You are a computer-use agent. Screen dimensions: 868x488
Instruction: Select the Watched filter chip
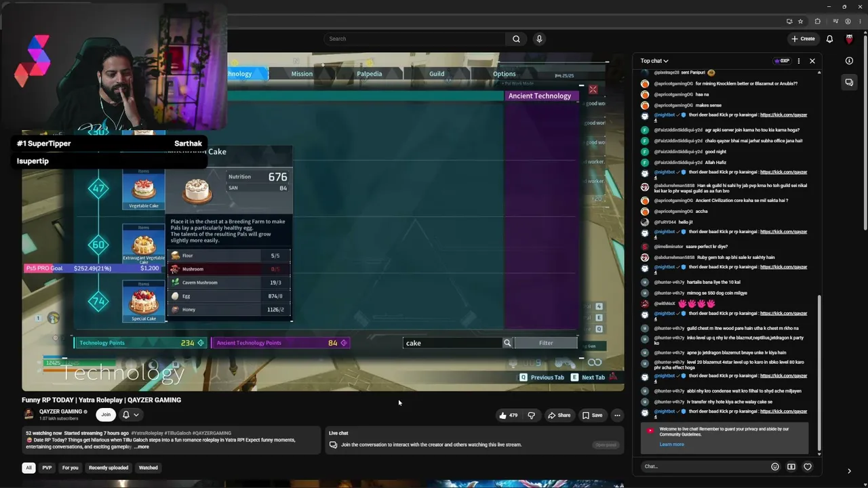click(x=148, y=468)
